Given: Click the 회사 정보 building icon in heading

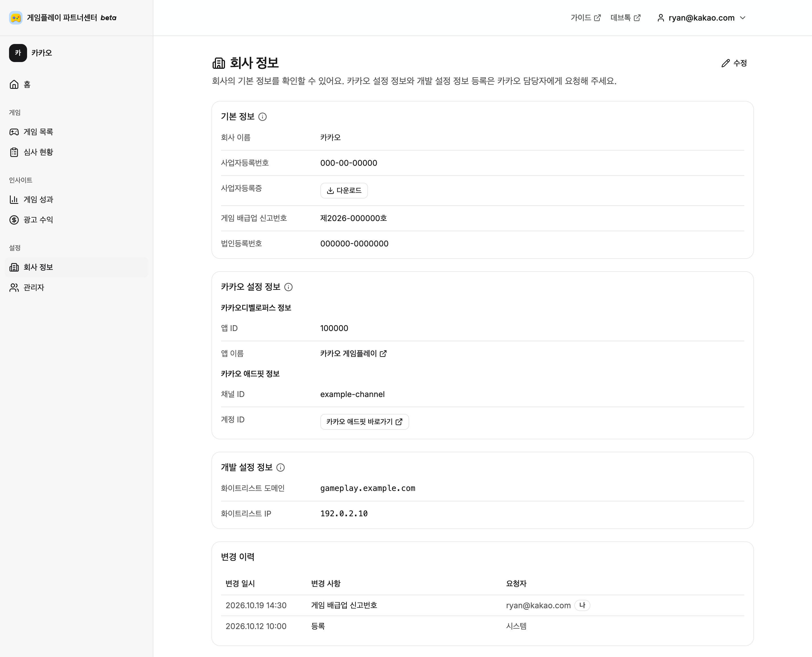Looking at the screenshot, I should 218,63.
